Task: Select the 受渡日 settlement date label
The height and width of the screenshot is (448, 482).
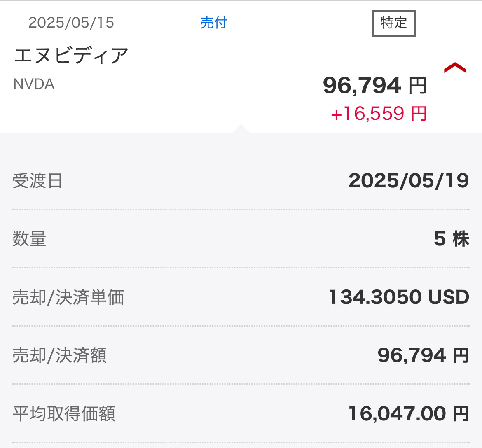Action: click(x=37, y=181)
